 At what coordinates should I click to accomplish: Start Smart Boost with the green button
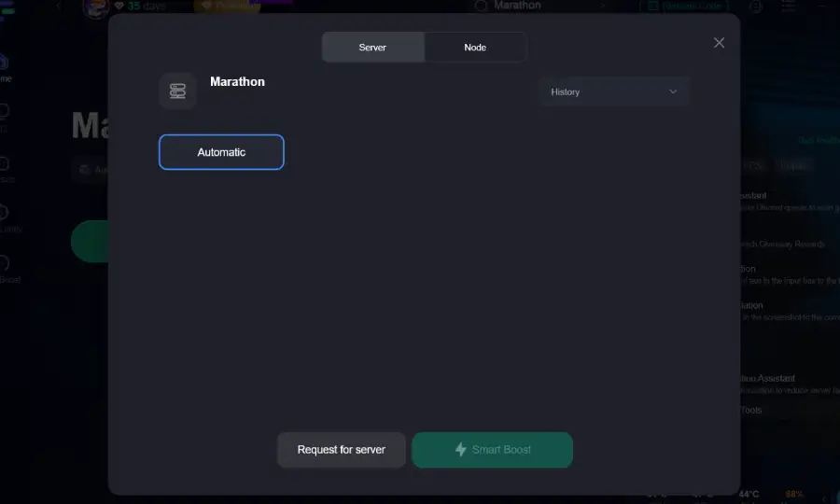(492, 450)
